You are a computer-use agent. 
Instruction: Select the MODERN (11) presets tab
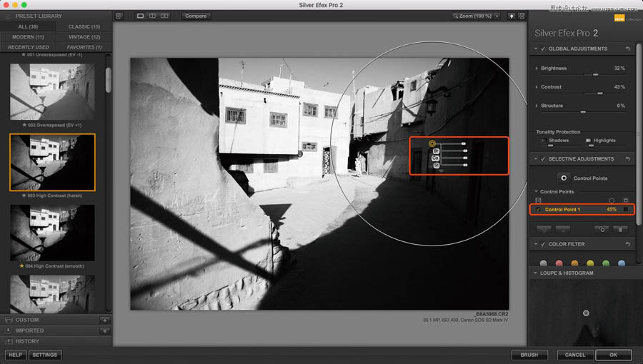28,37
